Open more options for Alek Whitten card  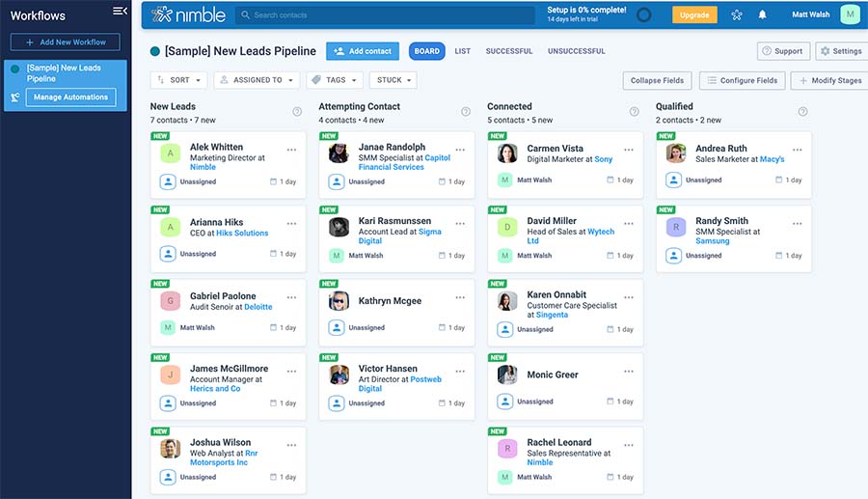(291, 150)
